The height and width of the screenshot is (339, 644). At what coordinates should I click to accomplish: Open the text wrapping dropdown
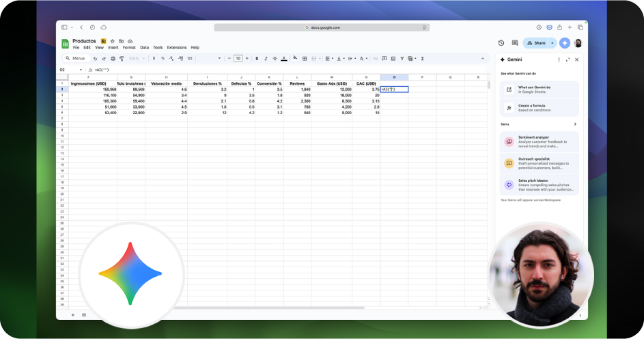pyautogui.click(x=352, y=59)
